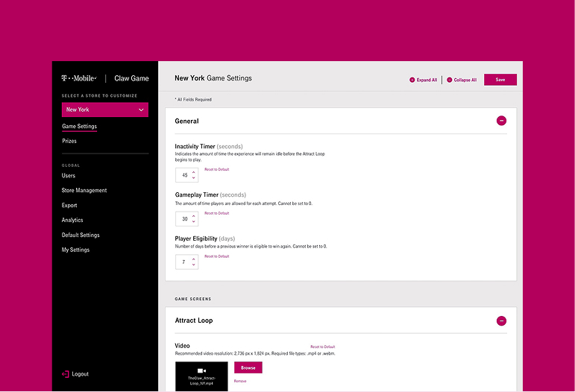Open the New York store dropdown
575x392 pixels.
point(105,110)
